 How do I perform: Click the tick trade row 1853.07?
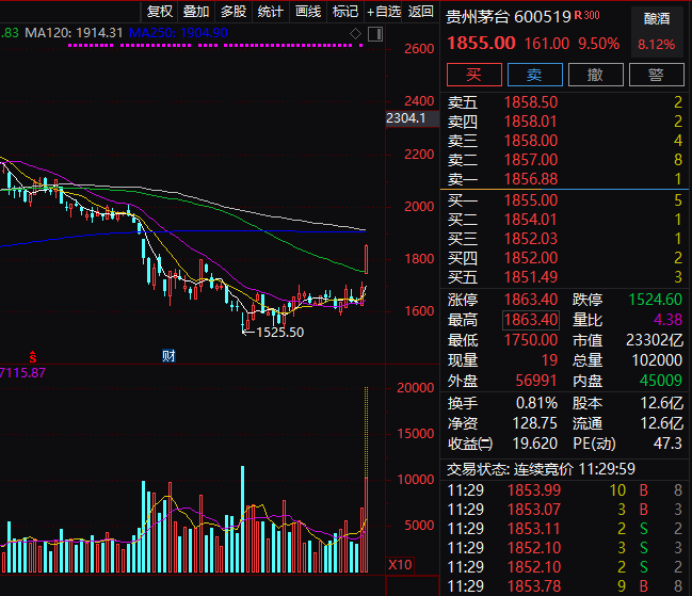565,510
